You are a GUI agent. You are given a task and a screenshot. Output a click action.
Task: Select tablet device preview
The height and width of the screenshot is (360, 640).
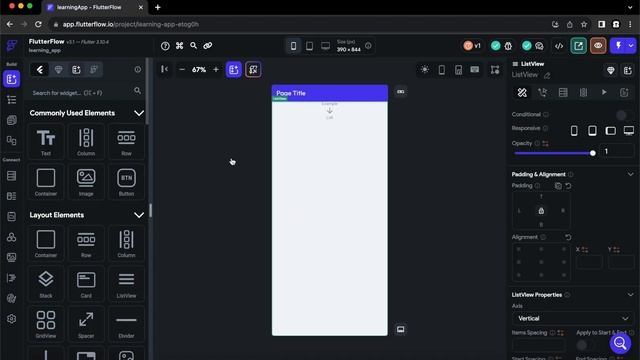coord(309,46)
